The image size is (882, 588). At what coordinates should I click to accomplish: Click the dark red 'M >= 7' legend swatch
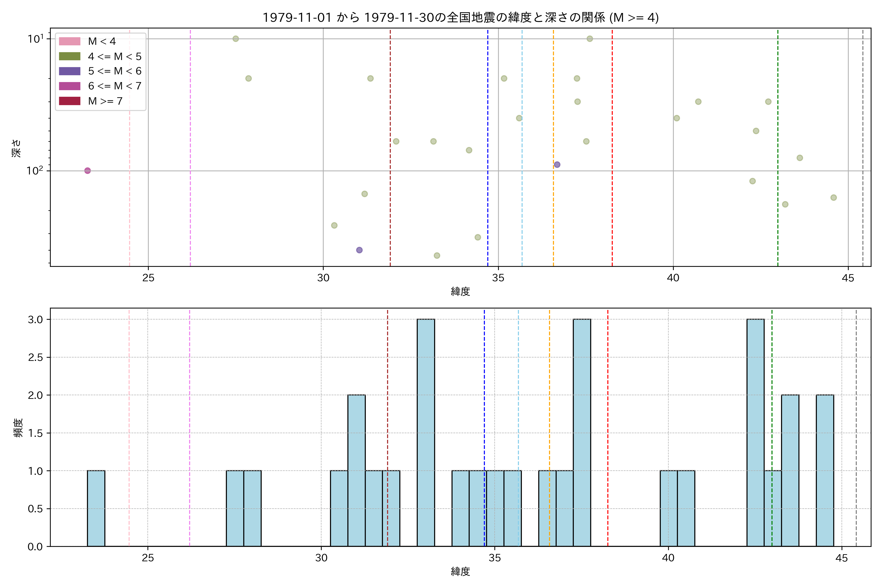coord(69,101)
